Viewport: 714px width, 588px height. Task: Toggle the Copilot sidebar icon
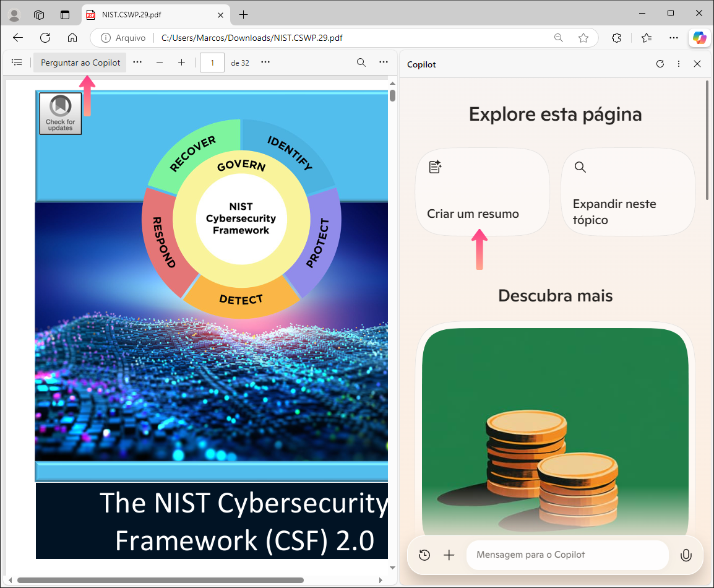click(699, 38)
